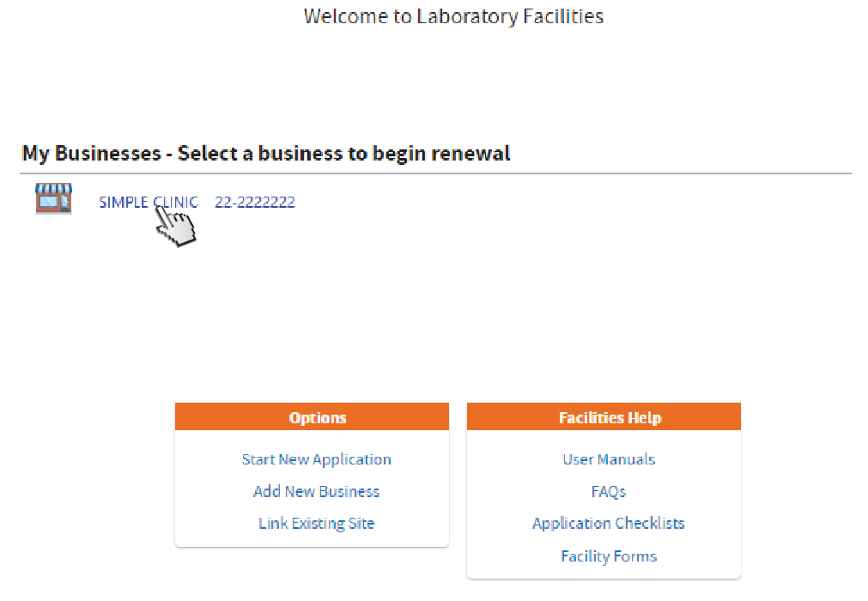Click the 'Select a business to begin renewal' text
The height and width of the screenshot is (601, 868).
[343, 154]
